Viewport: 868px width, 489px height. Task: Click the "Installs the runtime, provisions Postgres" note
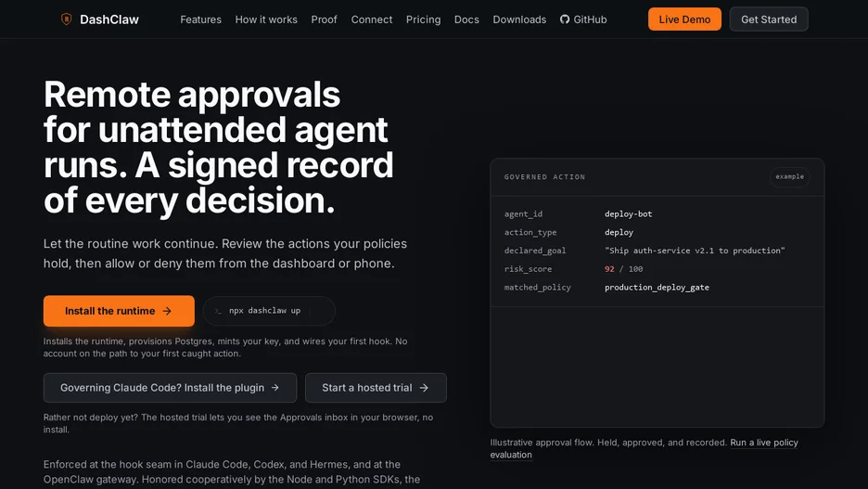(225, 347)
